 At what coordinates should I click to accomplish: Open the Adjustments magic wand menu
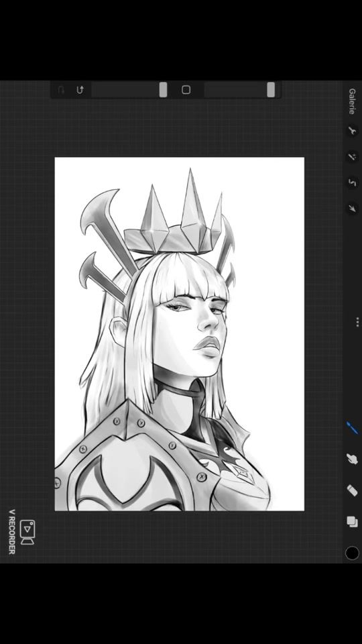(352, 156)
